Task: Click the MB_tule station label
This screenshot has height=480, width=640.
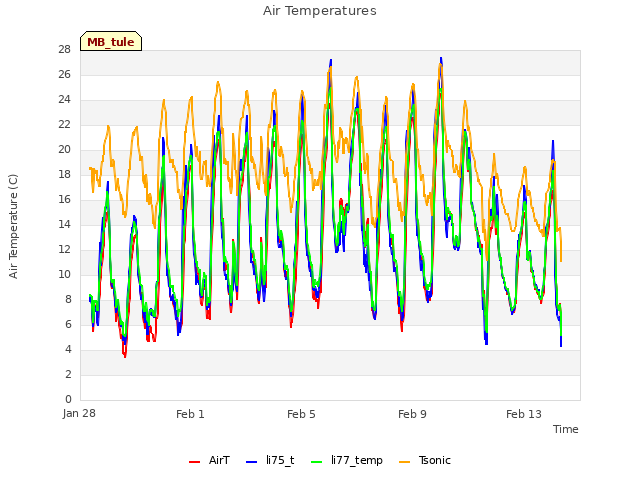Action: [111, 42]
